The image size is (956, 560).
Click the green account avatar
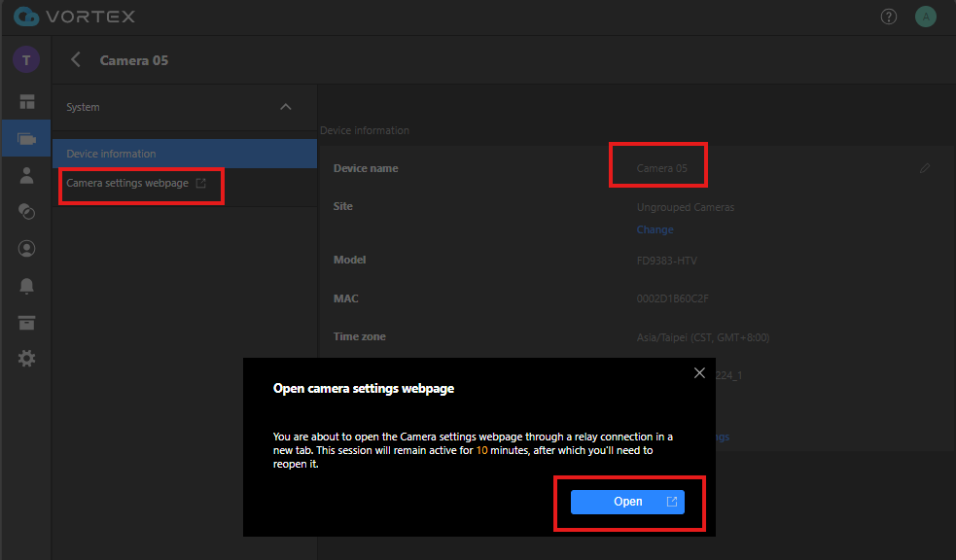click(x=925, y=16)
